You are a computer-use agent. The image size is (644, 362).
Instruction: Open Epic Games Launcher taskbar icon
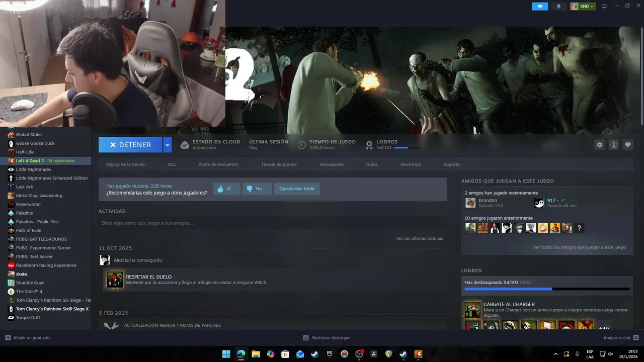point(330,354)
